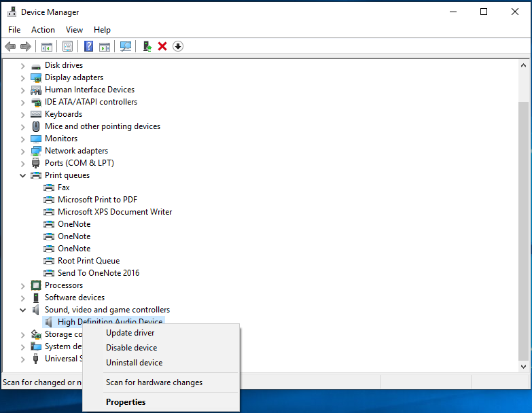The height and width of the screenshot is (413, 532).
Task: Open the View menu
Action: tap(74, 30)
